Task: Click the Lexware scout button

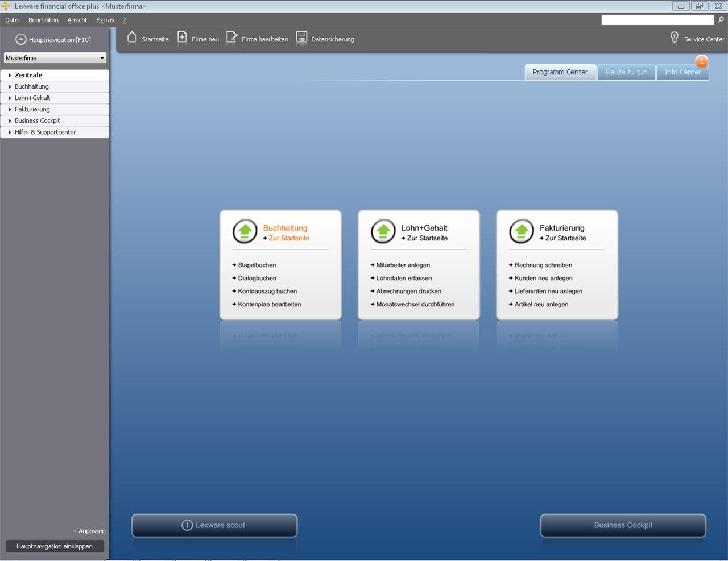Action: (x=214, y=525)
